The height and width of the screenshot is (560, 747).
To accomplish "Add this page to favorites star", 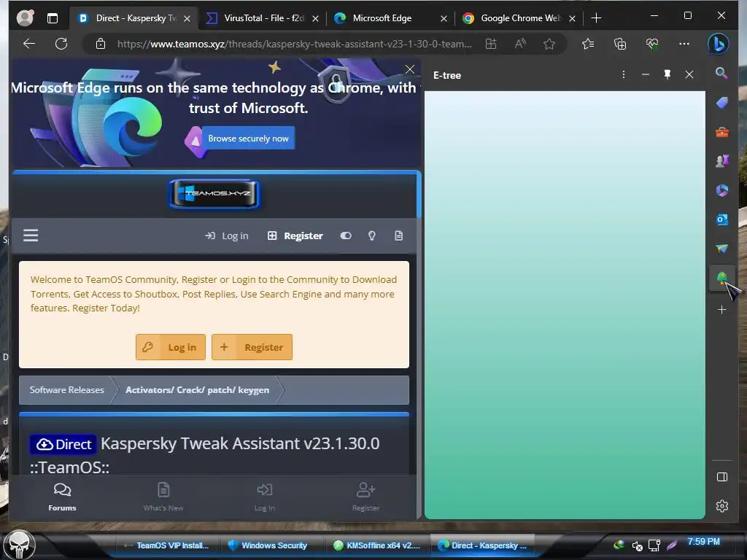I will (x=549, y=44).
